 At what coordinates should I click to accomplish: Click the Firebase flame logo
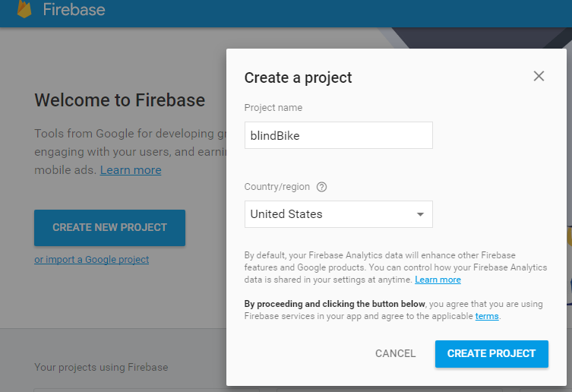tap(25, 9)
